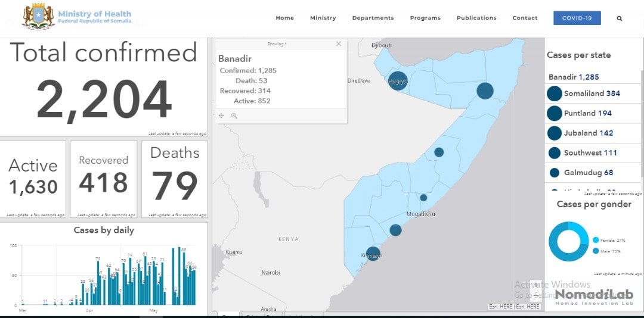
Task: Click the Somaliland circle icon in state list
Action: (x=555, y=93)
